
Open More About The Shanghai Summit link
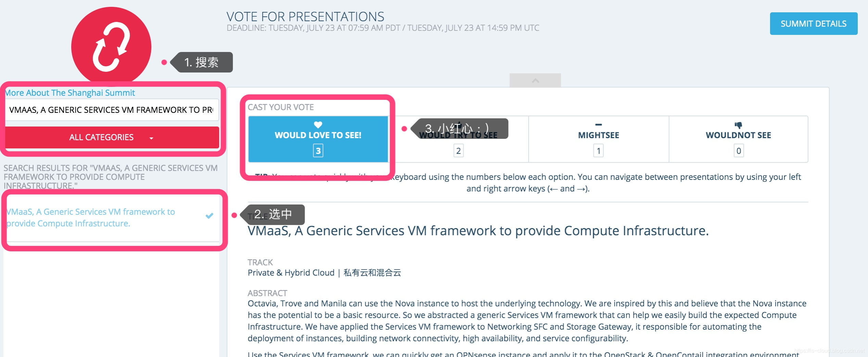coord(70,93)
